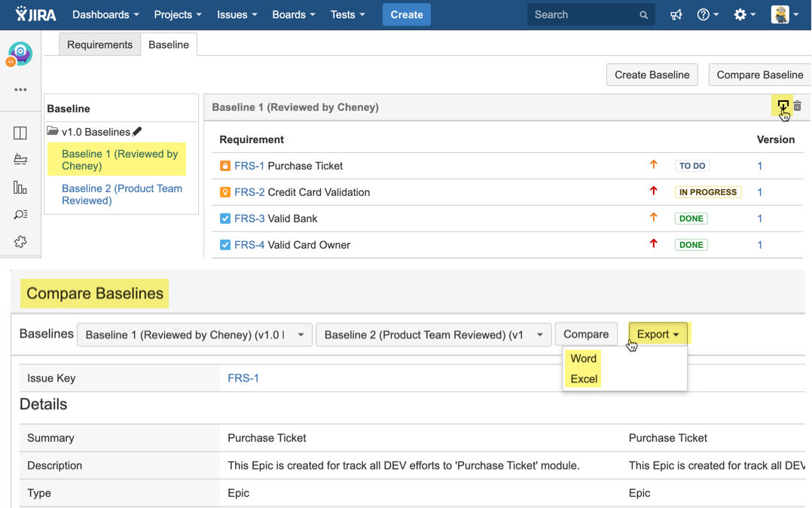The height and width of the screenshot is (508, 812).
Task: Collapse the v1.0 Baselines folder
Action: coord(53,132)
